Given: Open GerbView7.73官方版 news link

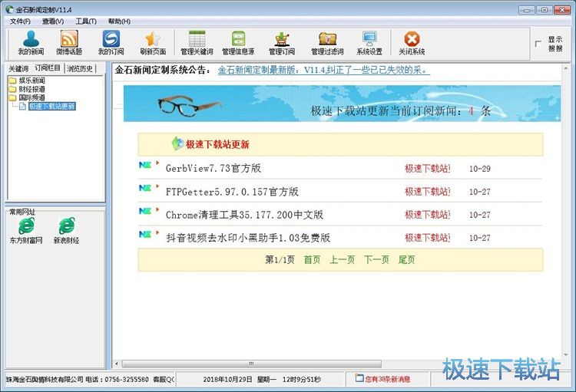Looking at the screenshot, I should 214,168.
